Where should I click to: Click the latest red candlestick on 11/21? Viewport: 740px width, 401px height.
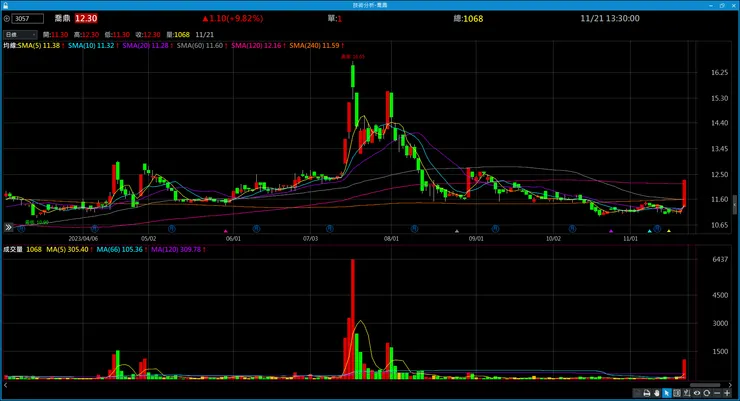684,193
